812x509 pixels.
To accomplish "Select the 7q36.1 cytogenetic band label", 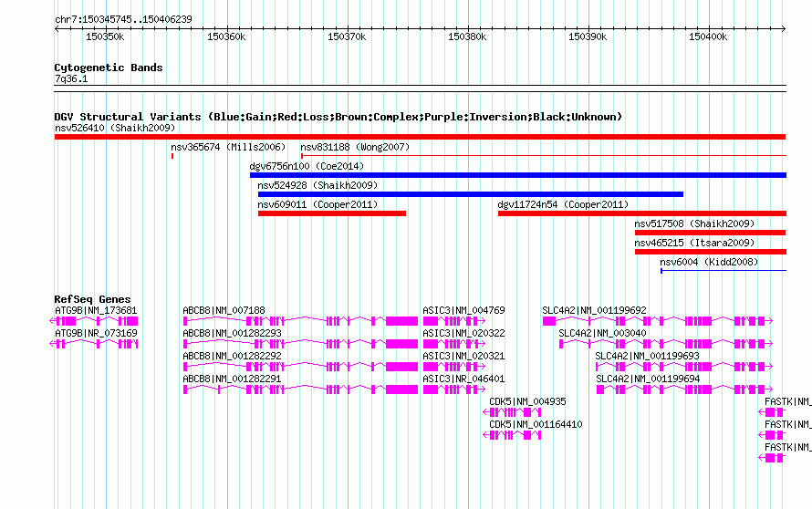I will (71, 78).
